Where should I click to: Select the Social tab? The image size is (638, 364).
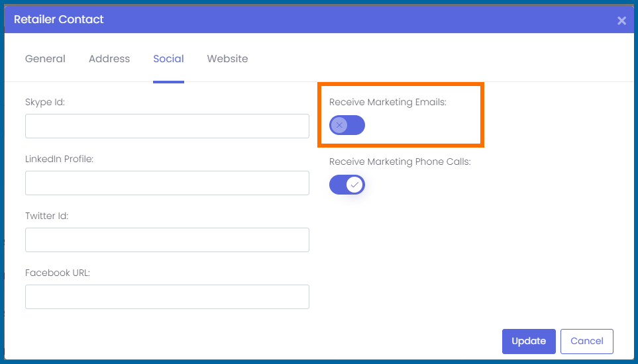coord(168,59)
